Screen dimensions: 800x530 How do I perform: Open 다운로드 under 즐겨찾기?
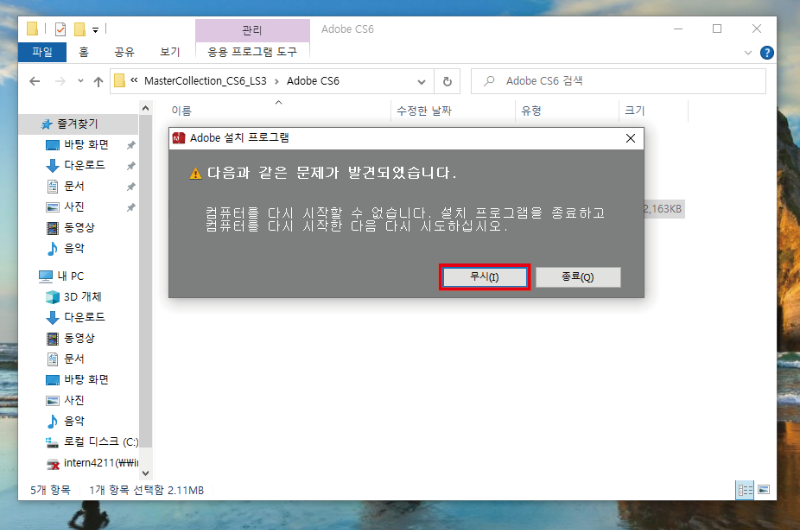point(84,165)
